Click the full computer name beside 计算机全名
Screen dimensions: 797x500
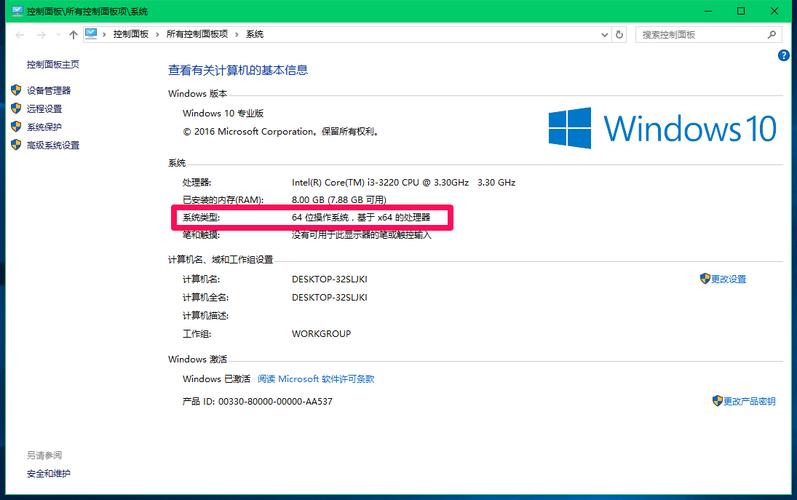click(329, 297)
